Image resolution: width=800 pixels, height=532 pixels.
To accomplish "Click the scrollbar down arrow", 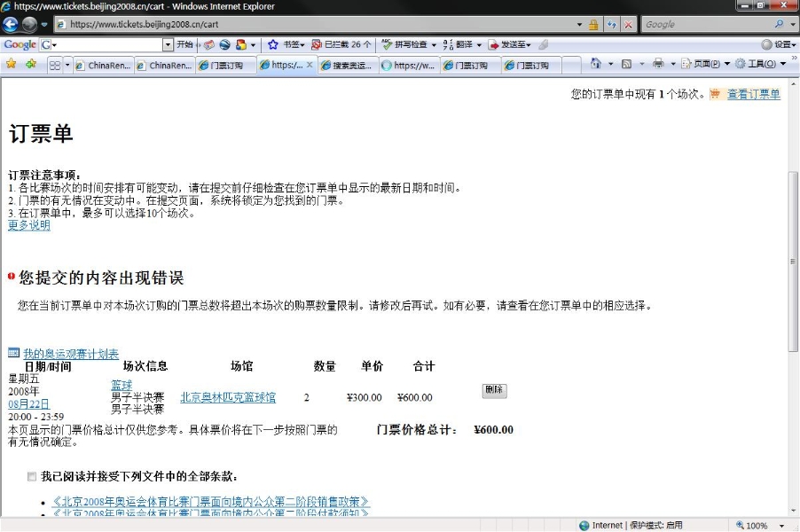I will [794, 511].
